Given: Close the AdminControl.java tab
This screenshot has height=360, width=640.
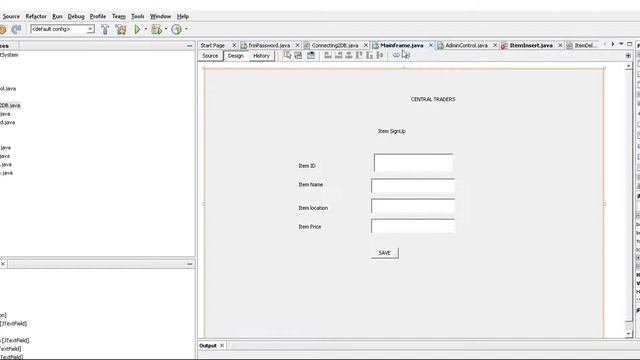Looking at the screenshot, I should pyautogui.click(x=495, y=45).
